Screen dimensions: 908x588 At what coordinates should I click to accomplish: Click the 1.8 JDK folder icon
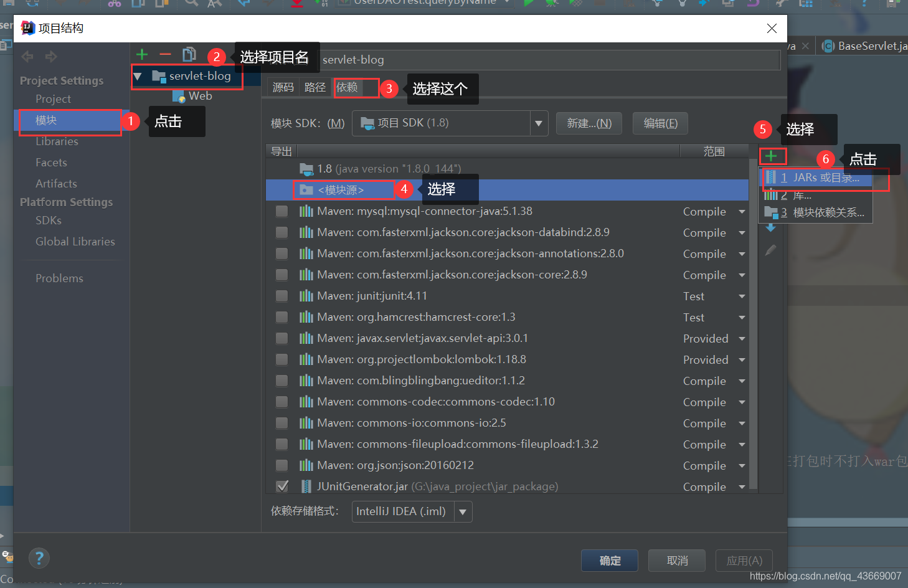tap(306, 169)
